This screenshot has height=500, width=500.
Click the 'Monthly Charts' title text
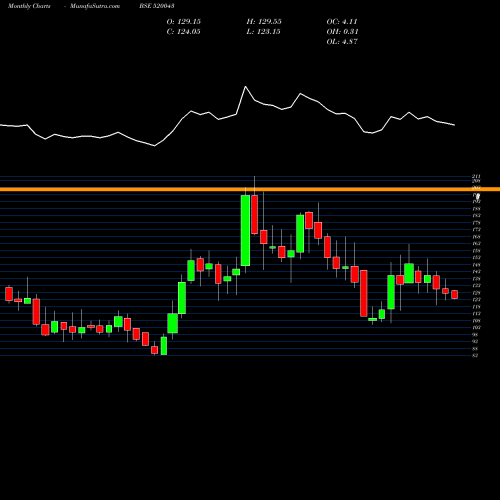(29, 6)
